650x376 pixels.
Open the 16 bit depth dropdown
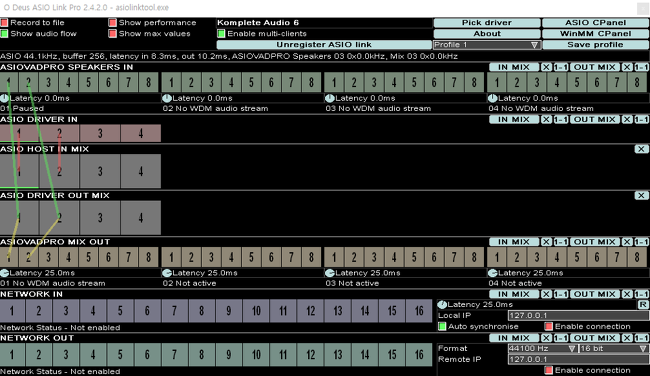[613, 349]
